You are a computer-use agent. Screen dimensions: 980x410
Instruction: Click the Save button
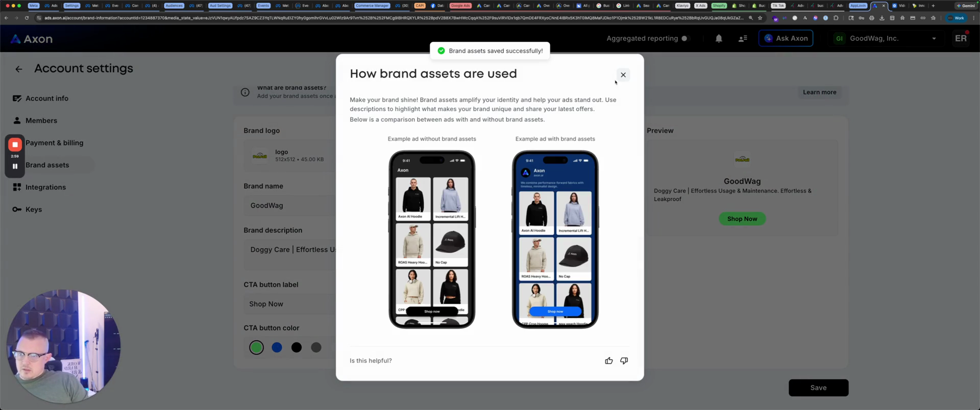(818, 388)
